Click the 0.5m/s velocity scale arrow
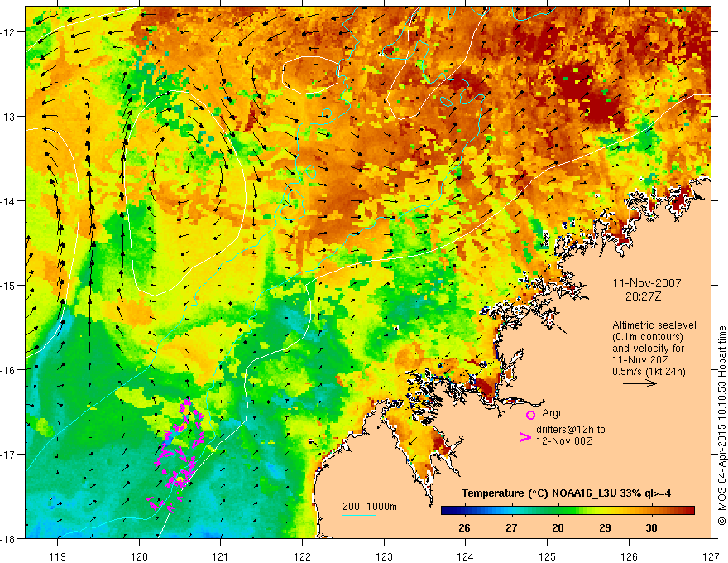The image size is (728, 563). [x=639, y=383]
